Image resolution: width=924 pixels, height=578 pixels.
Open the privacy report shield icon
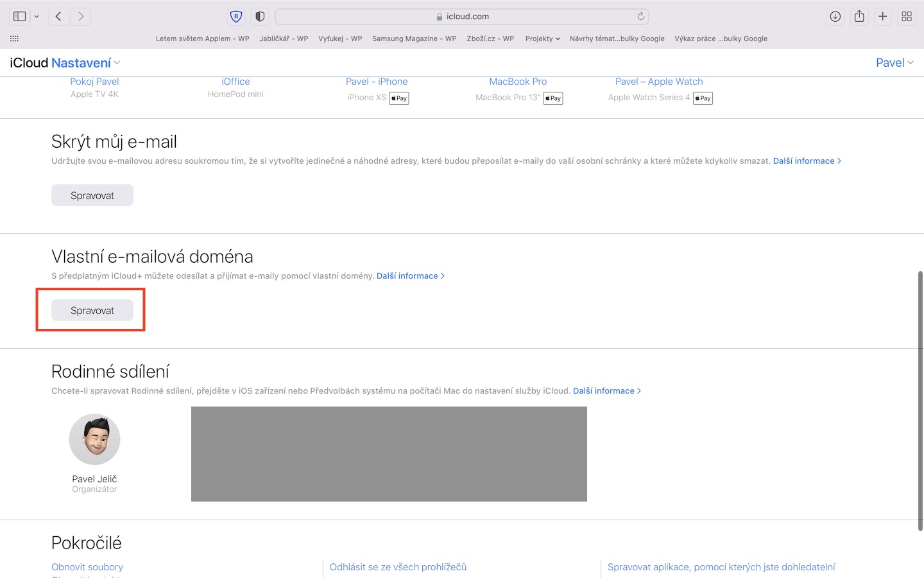(x=260, y=17)
